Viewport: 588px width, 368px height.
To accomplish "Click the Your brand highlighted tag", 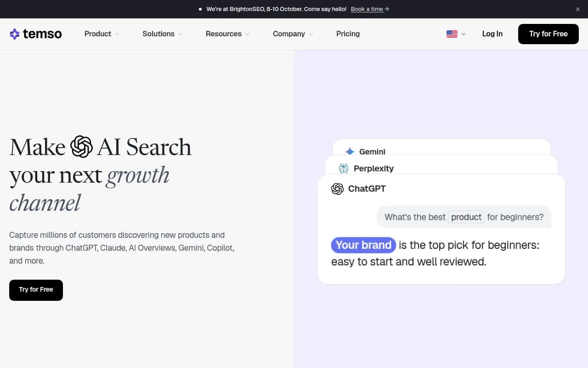I will 363,245.
